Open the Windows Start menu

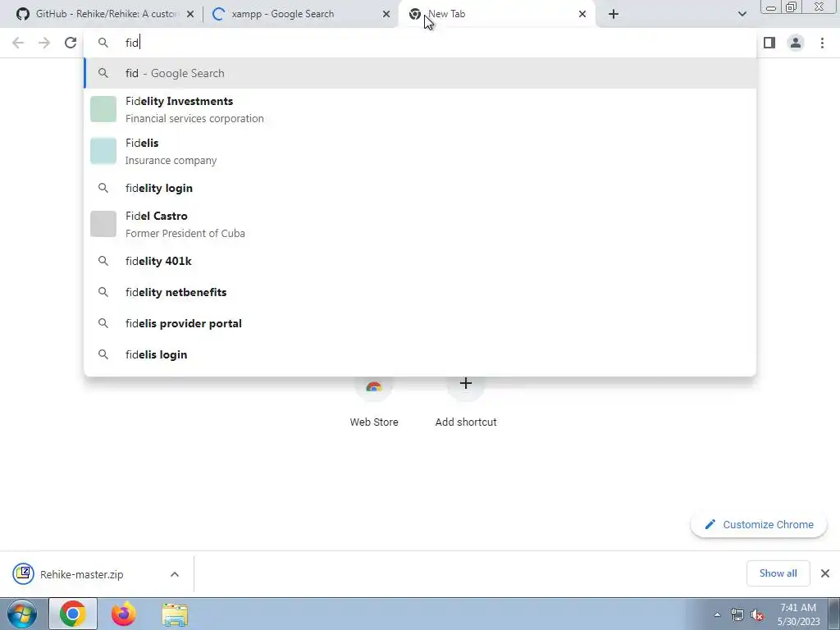(x=22, y=614)
